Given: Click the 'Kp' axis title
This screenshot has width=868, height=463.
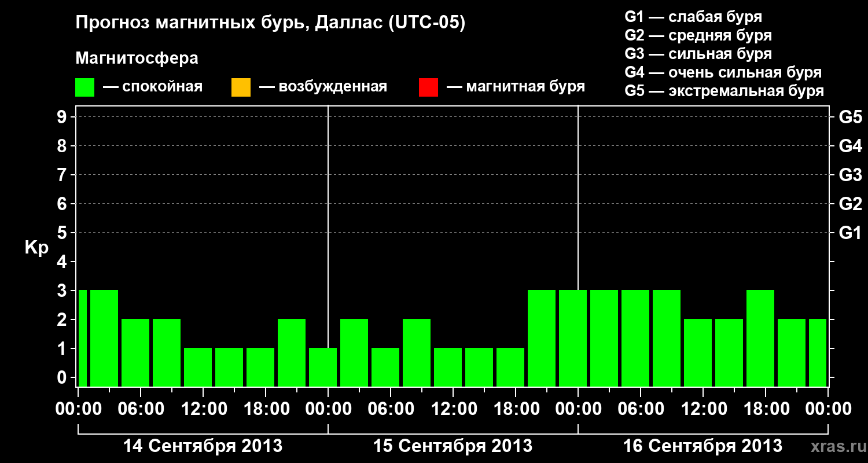Looking at the screenshot, I should click(x=36, y=248).
